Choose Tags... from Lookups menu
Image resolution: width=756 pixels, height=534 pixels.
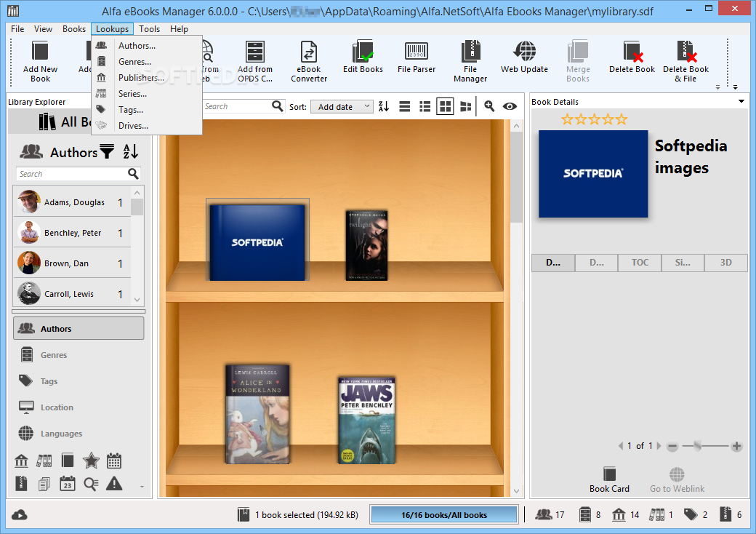point(147,110)
